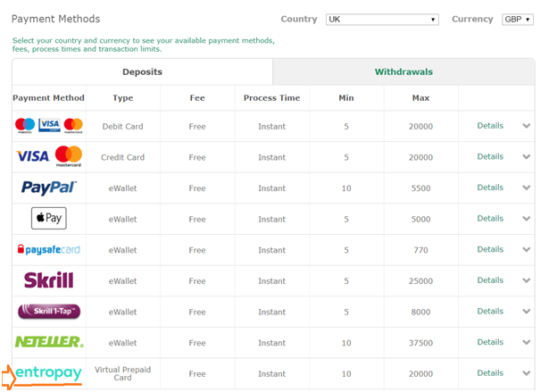Click the 'Credit Card' type cell
Screen dimensions: 541x392
pos(123,157)
